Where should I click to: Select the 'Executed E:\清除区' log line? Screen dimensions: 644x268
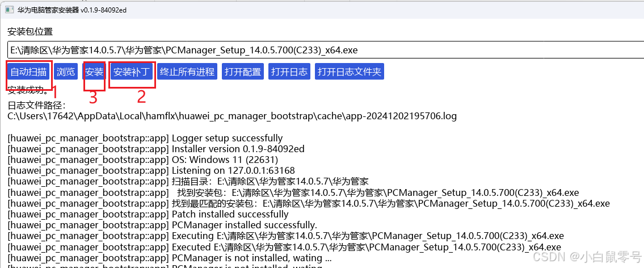tap(284, 247)
